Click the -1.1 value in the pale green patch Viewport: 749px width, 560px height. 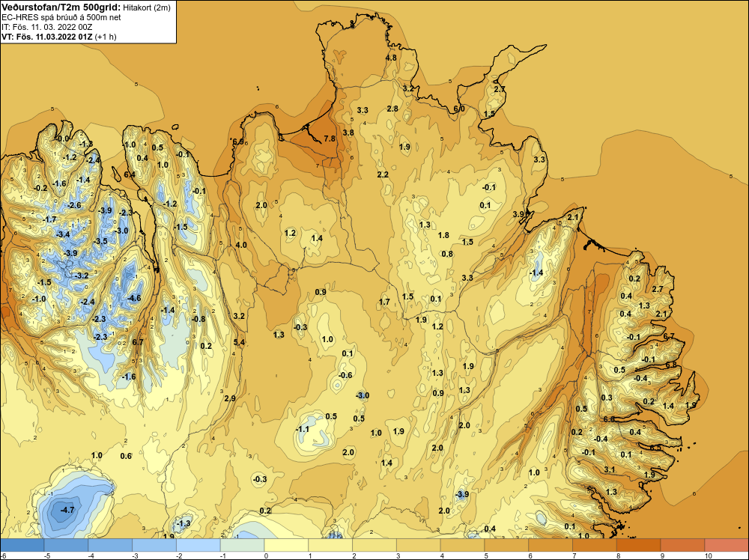[x=303, y=429]
